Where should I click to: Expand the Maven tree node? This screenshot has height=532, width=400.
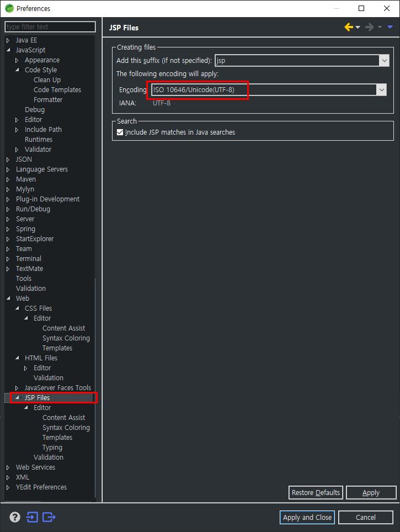point(8,179)
